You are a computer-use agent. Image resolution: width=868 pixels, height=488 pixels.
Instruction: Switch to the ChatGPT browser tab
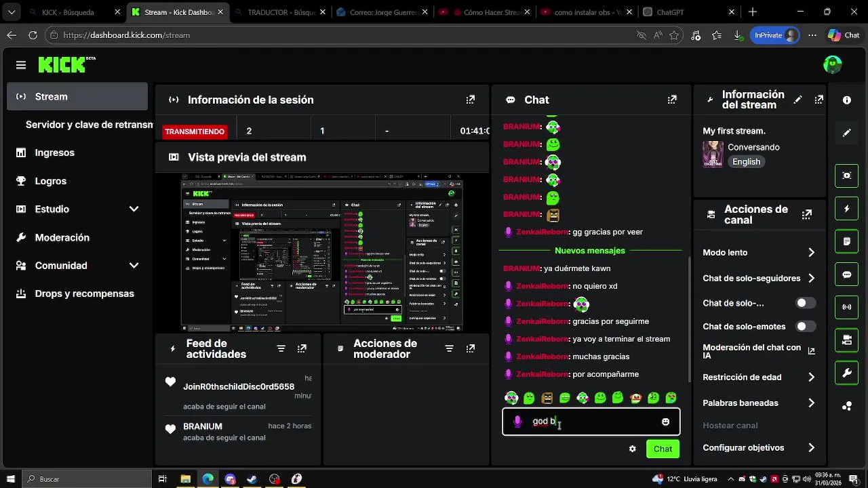click(x=688, y=12)
